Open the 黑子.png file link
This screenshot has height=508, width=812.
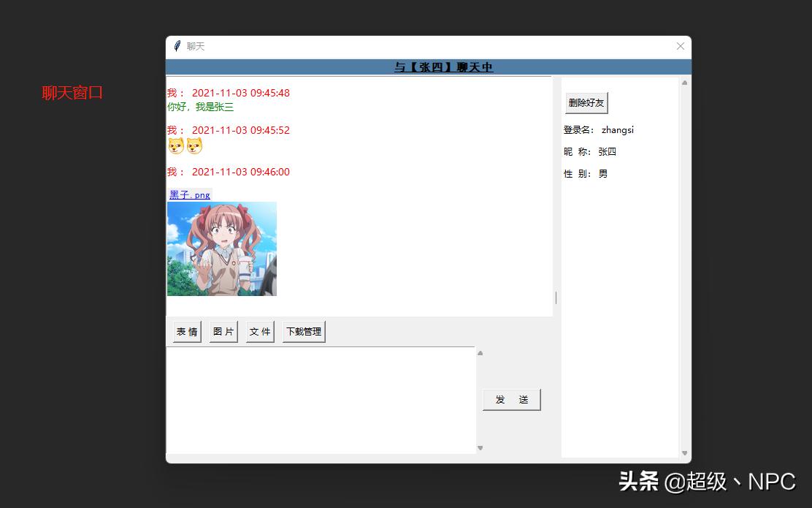189,194
